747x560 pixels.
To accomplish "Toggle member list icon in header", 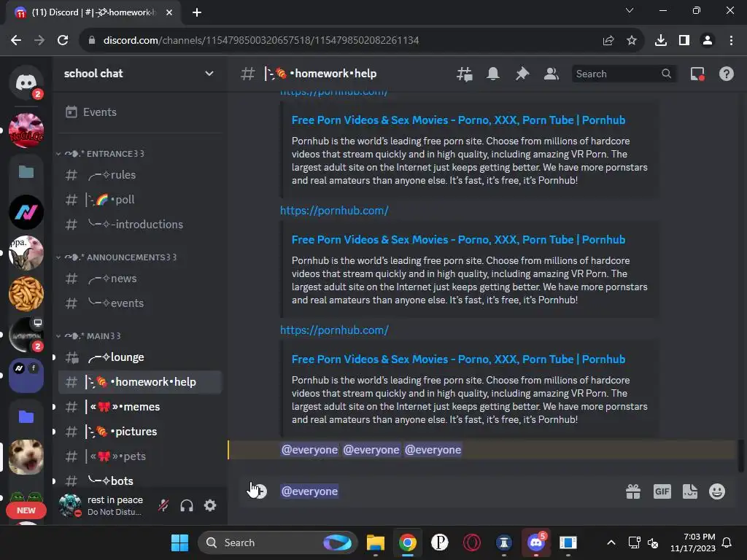I will 551,74.
